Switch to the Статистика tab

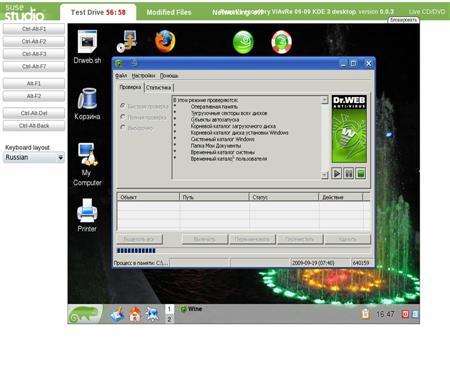(158, 88)
